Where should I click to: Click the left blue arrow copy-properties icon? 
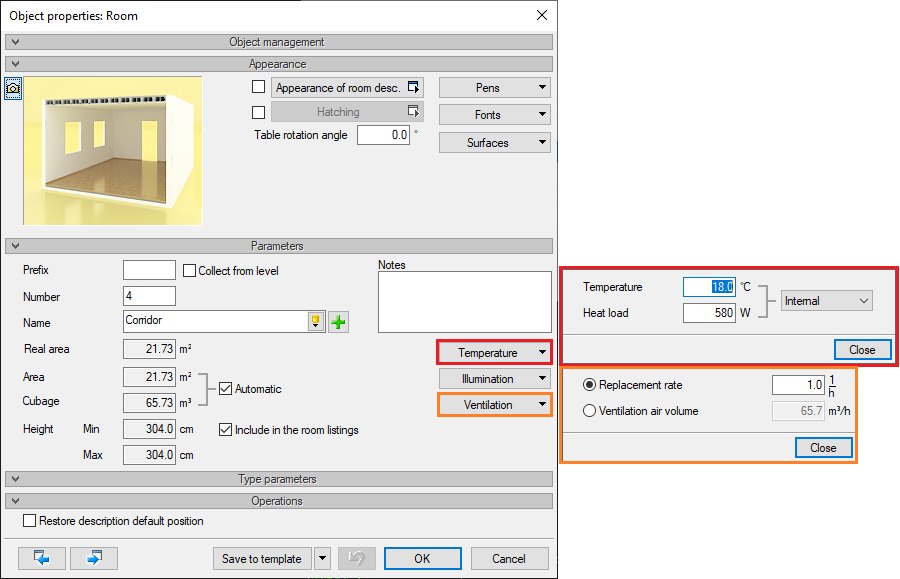pos(42,558)
